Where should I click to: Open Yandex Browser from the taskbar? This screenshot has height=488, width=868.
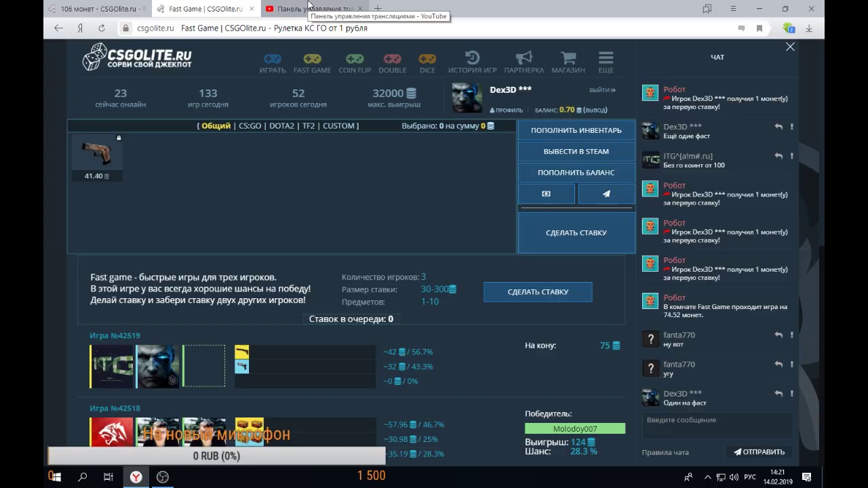(x=136, y=477)
